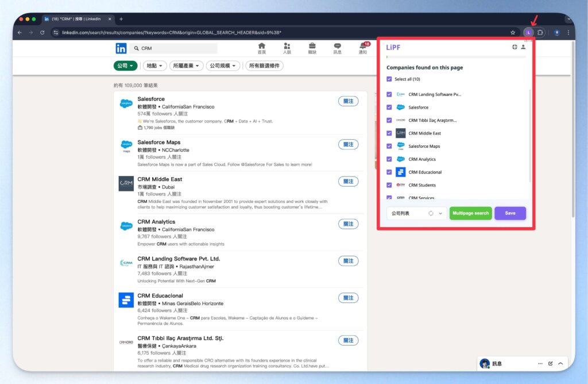Open a new browser tab
Viewport: 588px width, 384px height.
point(121,19)
